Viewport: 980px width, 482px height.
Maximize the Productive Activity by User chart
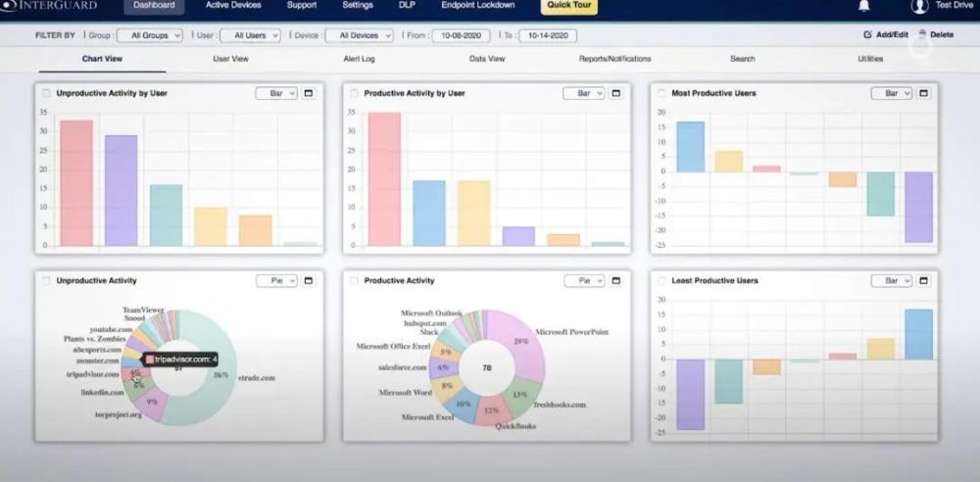[615, 93]
